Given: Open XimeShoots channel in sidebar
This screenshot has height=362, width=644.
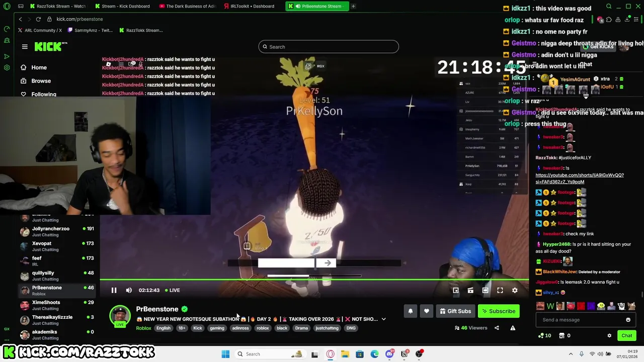Looking at the screenshot, I should [x=57, y=305].
